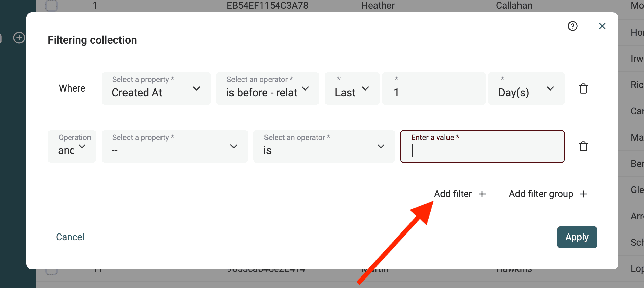Delete the Created At filter row

583,88
